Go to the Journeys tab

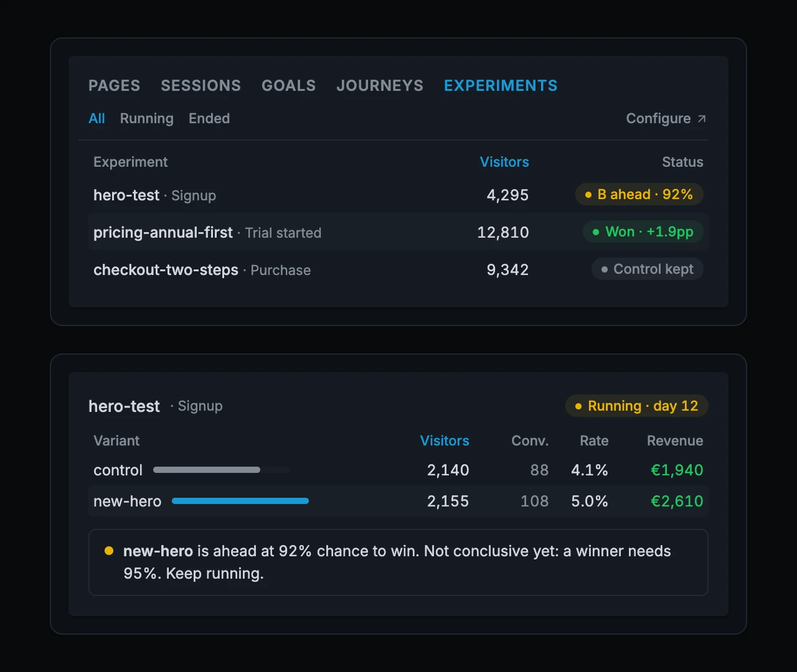[x=380, y=85]
